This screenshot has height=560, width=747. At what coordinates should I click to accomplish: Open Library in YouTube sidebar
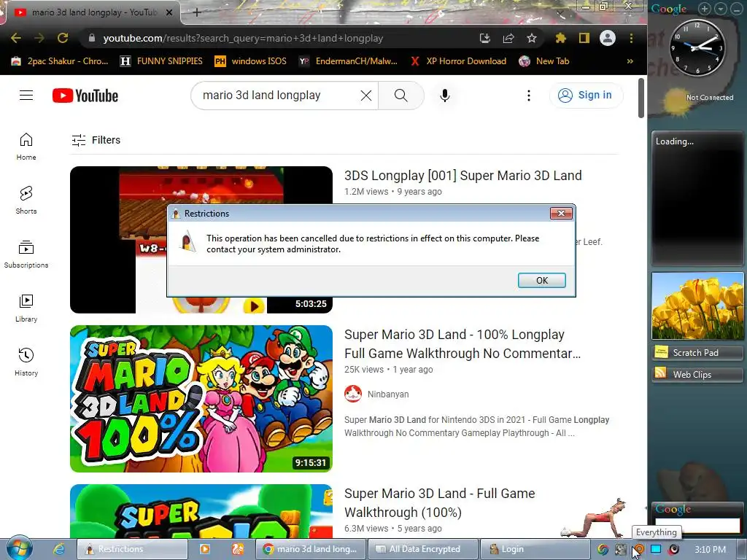click(x=26, y=308)
